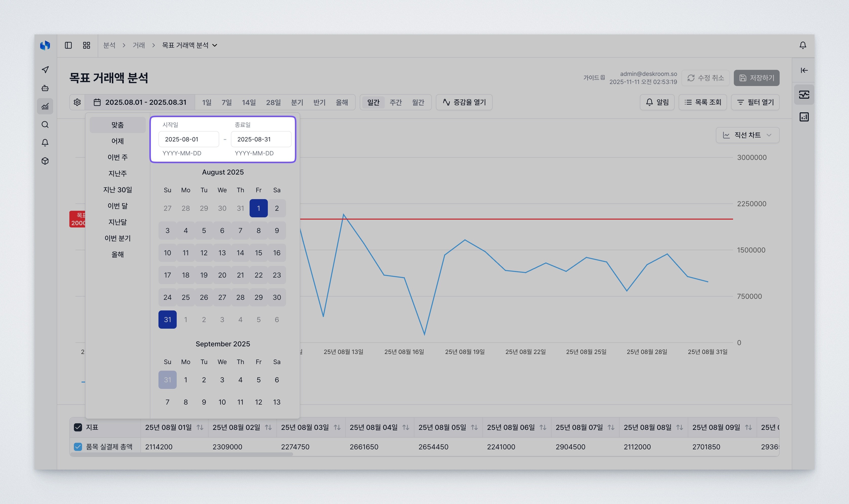Image resolution: width=849 pixels, height=504 pixels.
Task: Collapse the right panel with the arrow icon
Action: pyautogui.click(x=804, y=70)
